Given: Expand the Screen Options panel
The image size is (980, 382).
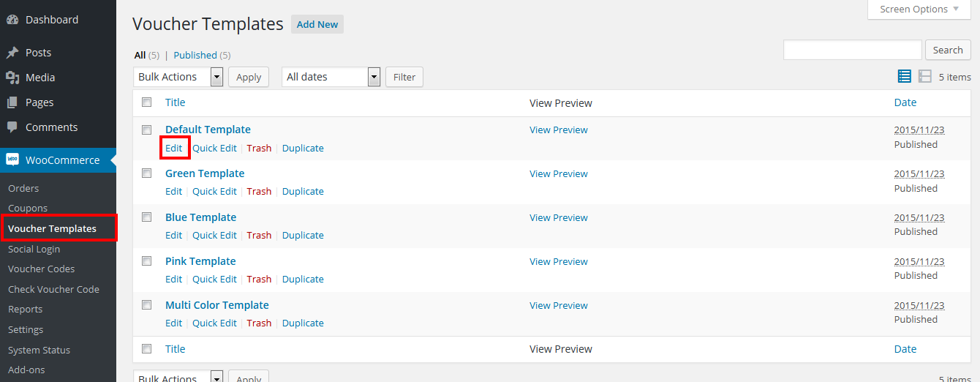Looking at the screenshot, I should (x=920, y=10).
